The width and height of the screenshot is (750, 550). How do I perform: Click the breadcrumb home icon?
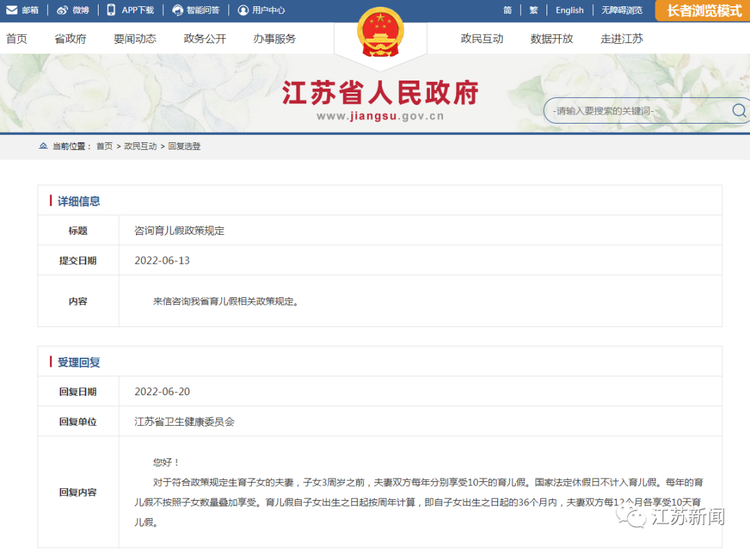pyautogui.click(x=43, y=146)
